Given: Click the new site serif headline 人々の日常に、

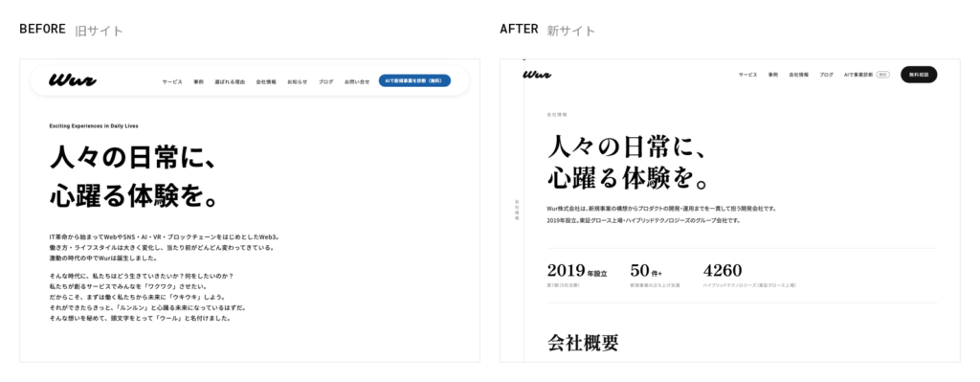Looking at the screenshot, I should [627, 147].
